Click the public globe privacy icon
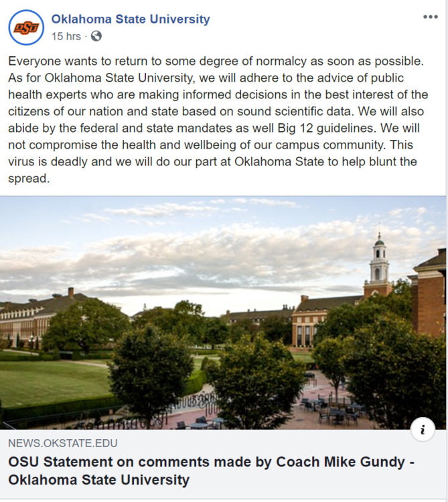 pos(96,35)
